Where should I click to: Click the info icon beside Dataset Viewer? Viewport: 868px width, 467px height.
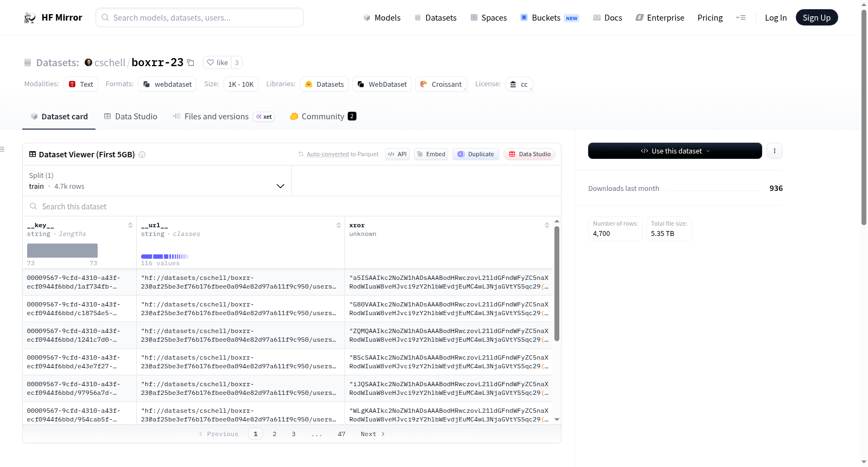pyautogui.click(x=142, y=155)
